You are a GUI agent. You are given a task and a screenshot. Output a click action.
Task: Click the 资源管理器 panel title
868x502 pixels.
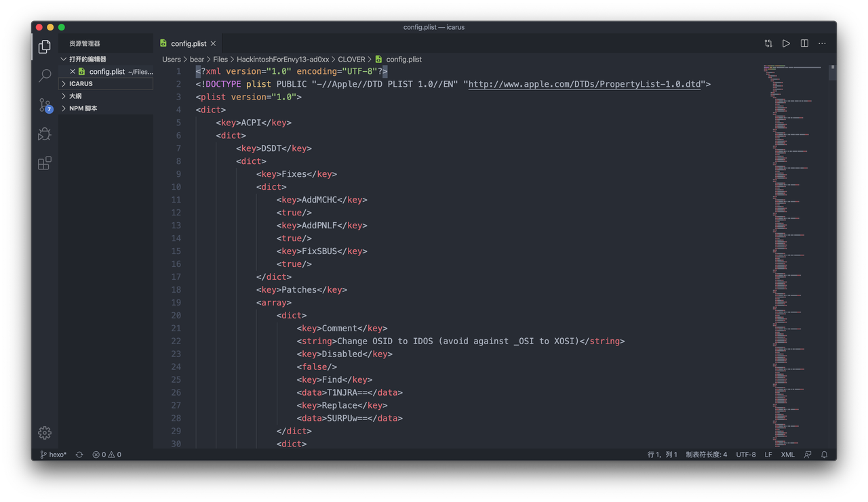[85, 43]
